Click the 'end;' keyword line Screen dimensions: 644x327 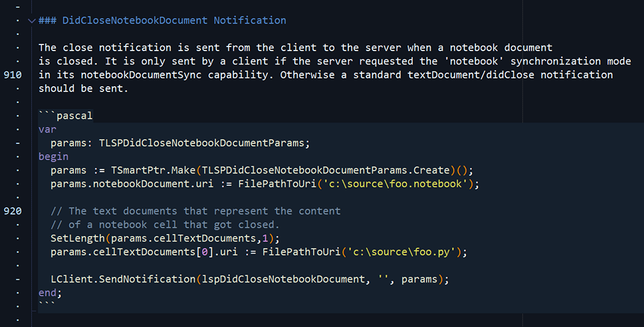point(50,293)
